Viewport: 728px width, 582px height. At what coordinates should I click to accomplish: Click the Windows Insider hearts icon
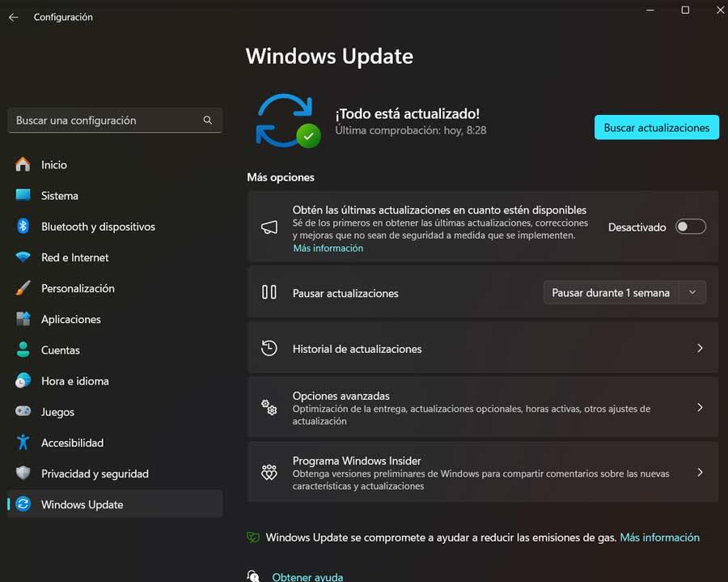coord(269,473)
